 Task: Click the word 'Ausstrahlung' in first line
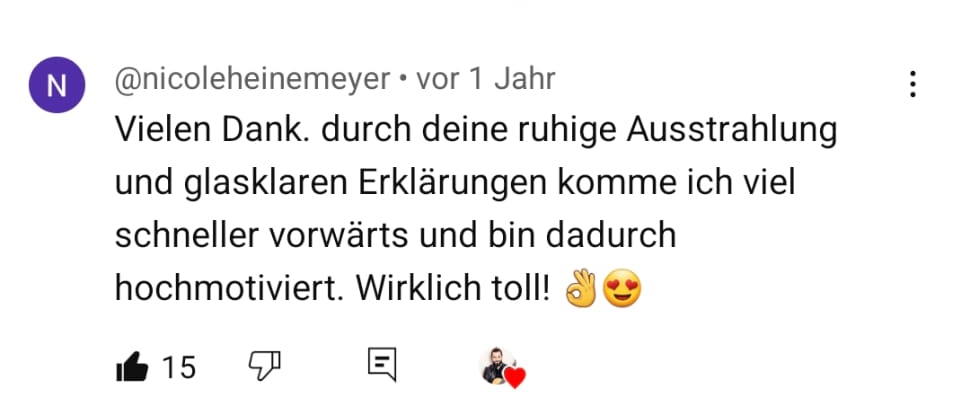pyautogui.click(x=731, y=131)
